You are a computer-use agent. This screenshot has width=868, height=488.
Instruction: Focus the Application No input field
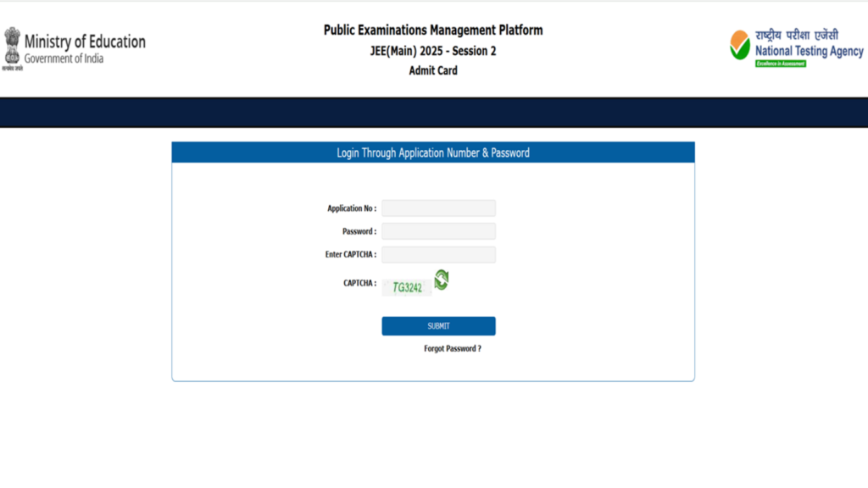click(438, 208)
